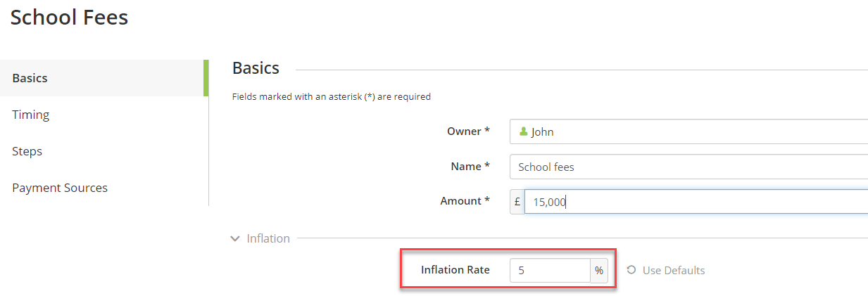Click into the Amount field showing 15,000
868x296 pixels.
[696, 202]
